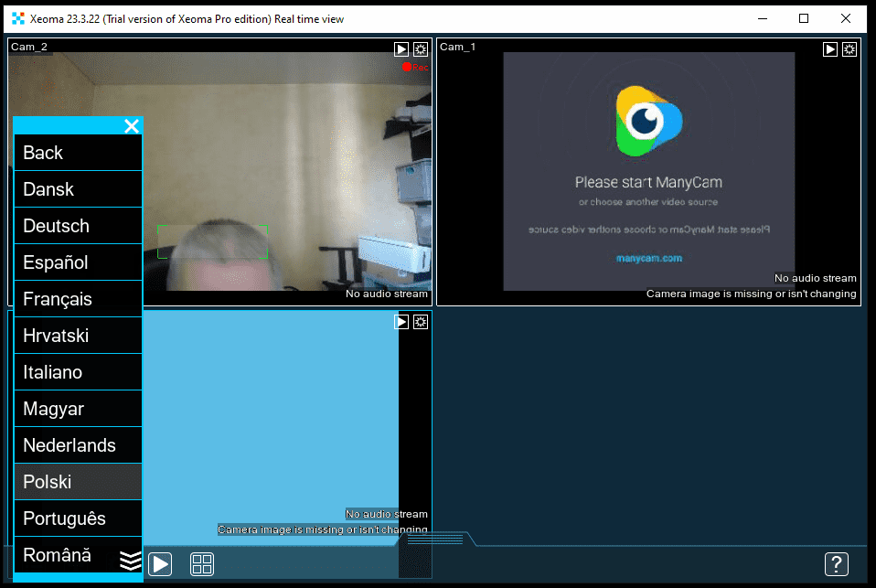876x588 pixels.
Task: Click "No audio stream" text on Cam_1
Action: [x=815, y=278]
